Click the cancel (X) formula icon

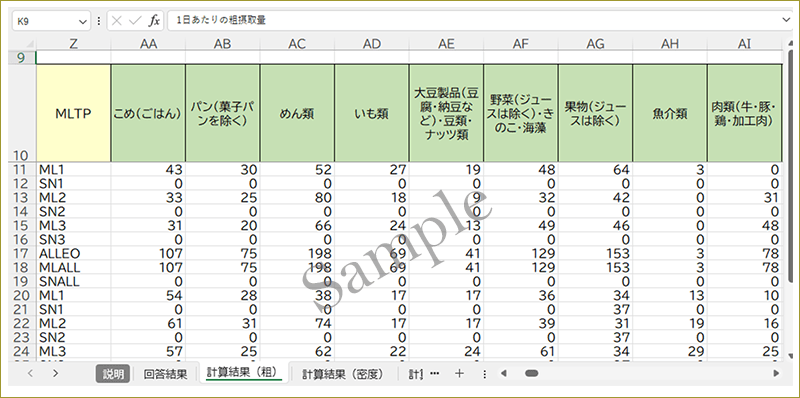(117, 21)
